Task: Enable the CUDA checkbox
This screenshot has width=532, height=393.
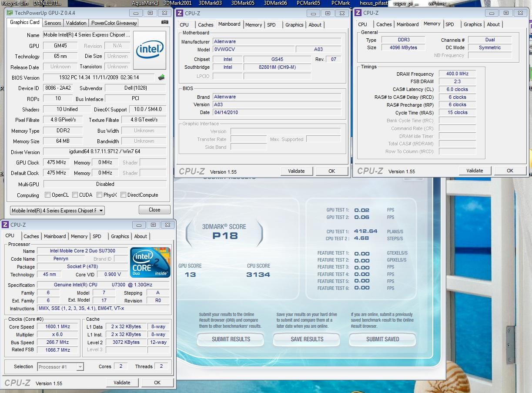Action: tap(75, 195)
